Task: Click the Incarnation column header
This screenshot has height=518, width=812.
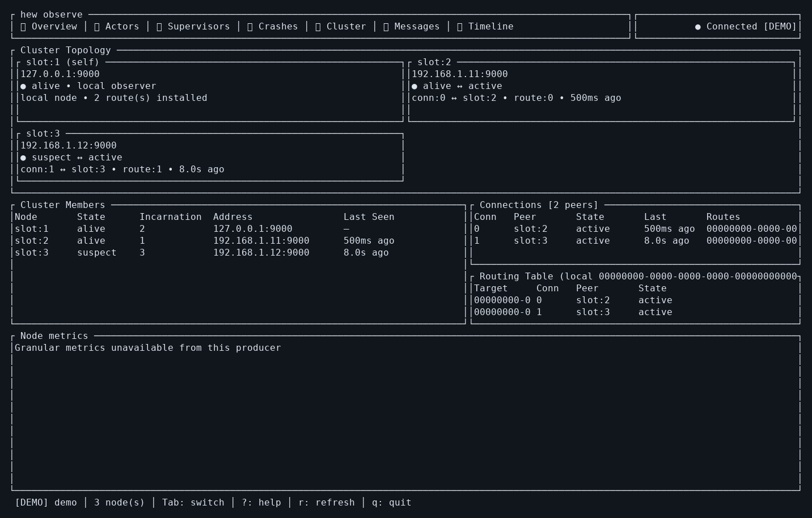Action: [171, 217]
